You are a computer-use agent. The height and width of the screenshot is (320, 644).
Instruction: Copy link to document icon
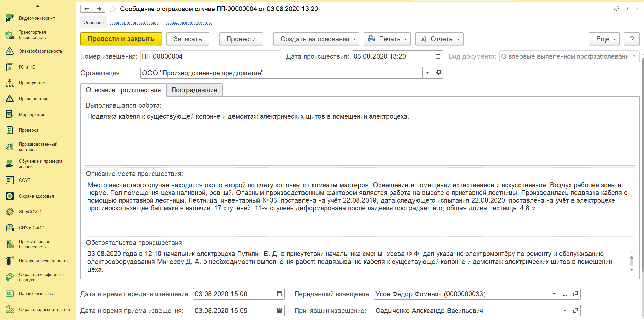(616, 9)
